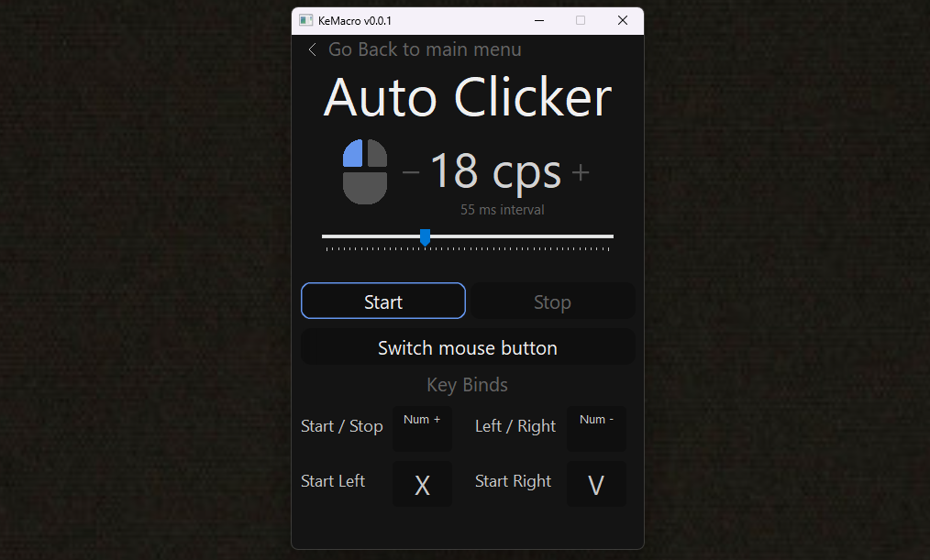Edit the Start Right key bind showing V

point(596,484)
